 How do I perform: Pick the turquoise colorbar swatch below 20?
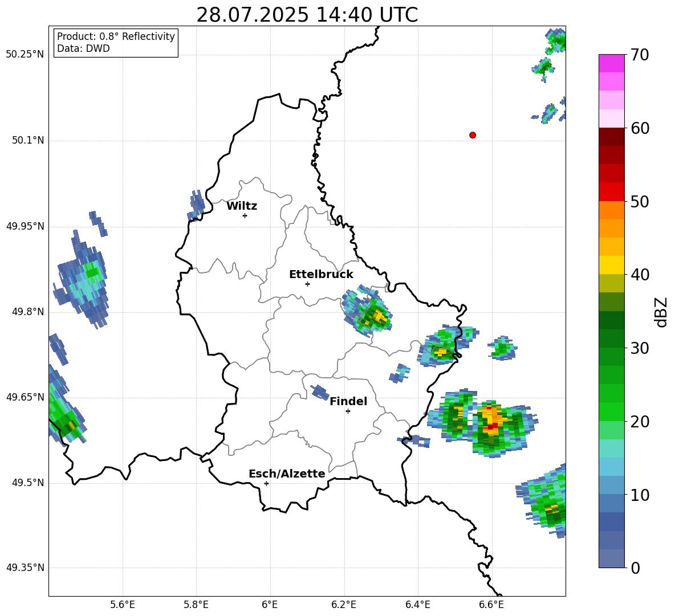[x=611, y=448]
